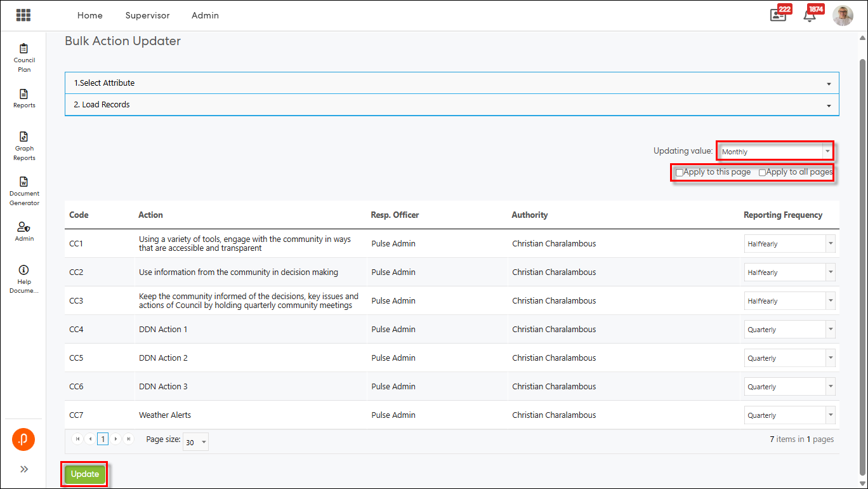Screen dimensions: 868x489
Task: Open Council Plan in sidebar
Action: 24,57
